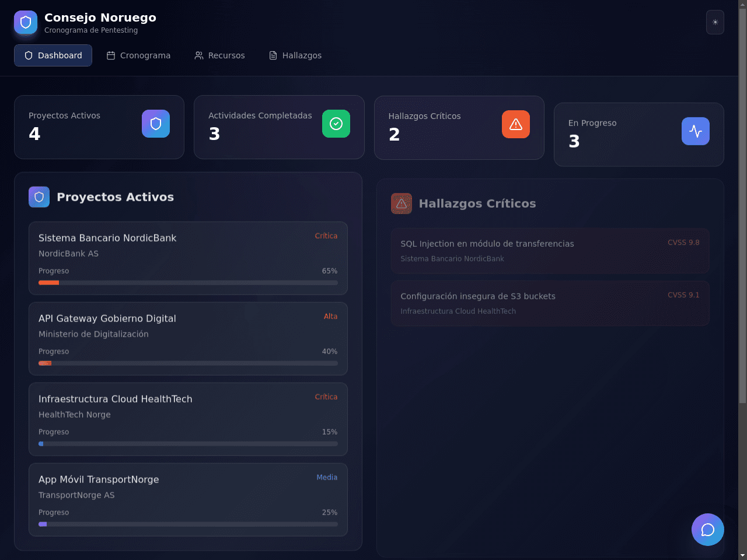Open the Sistema Bancario NordicBank project card
The height and width of the screenshot is (560, 747).
(188, 258)
